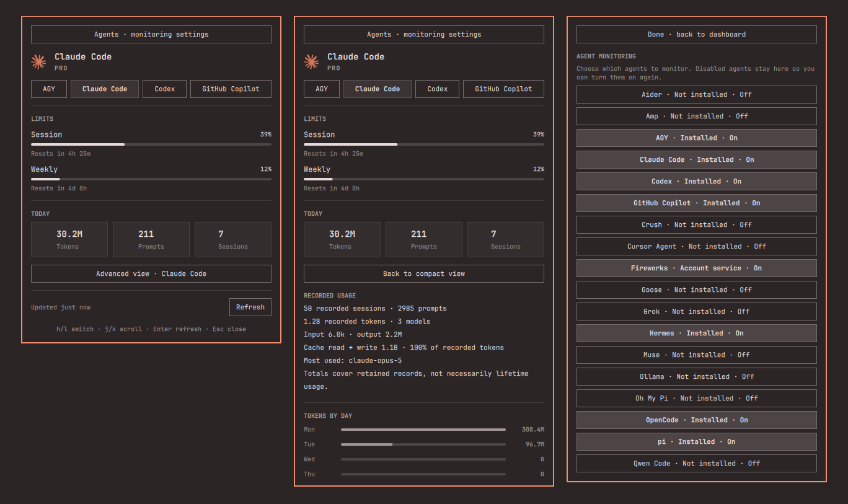Select the Claude Code tab in the Refresh panel
The width and height of the screenshot is (848, 504).
105,89
